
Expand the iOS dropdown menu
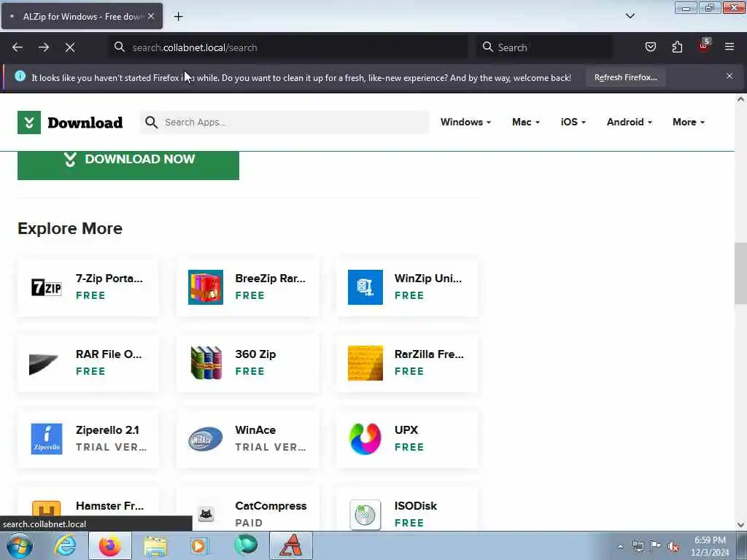tap(573, 122)
